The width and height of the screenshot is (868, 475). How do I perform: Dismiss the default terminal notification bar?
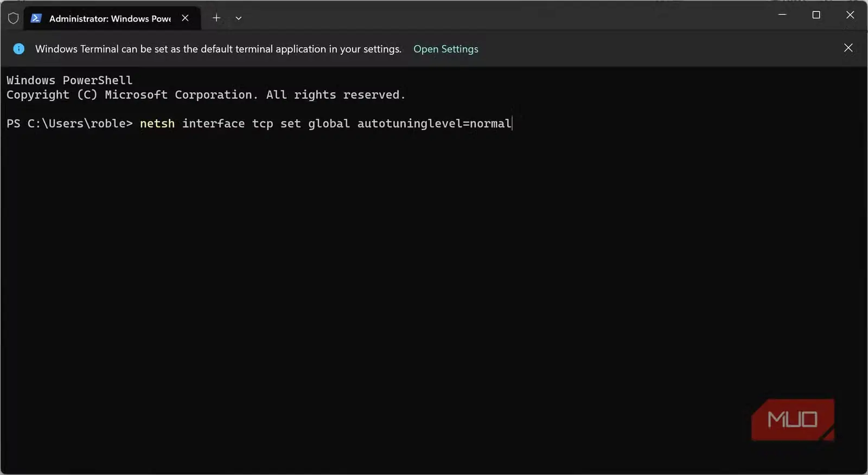tap(848, 48)
